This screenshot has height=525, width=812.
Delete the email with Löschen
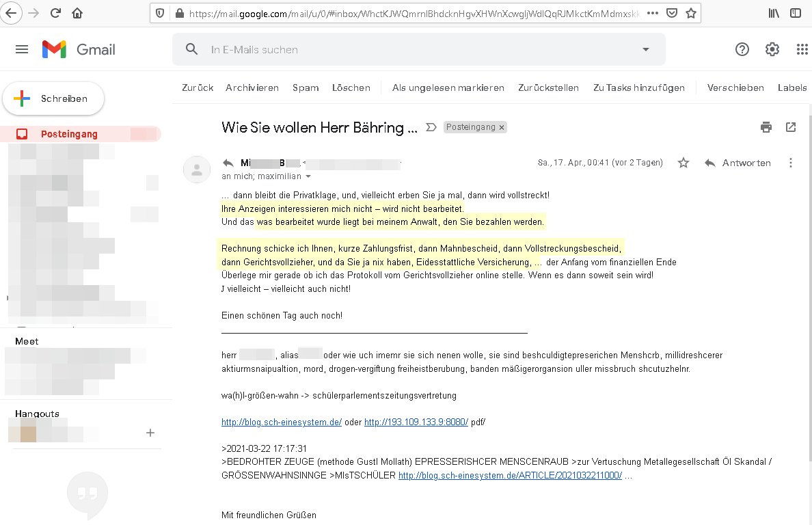coord(351,87)
